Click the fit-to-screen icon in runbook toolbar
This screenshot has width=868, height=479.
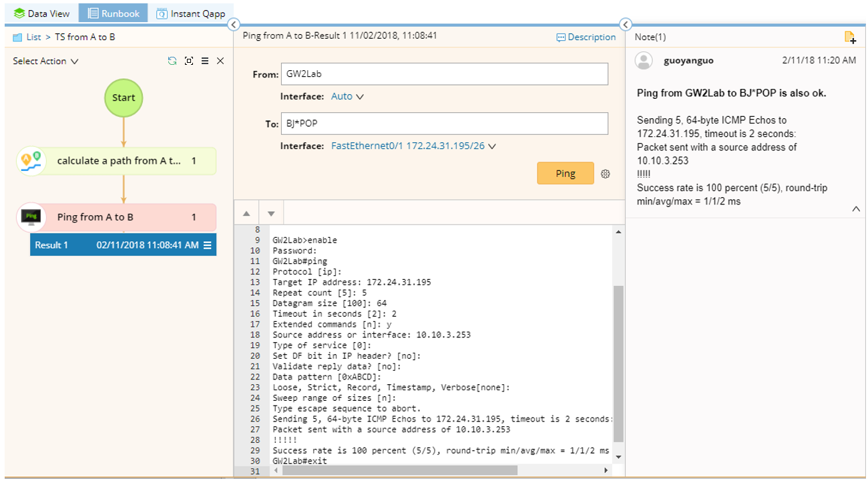(x=189, y=61)
